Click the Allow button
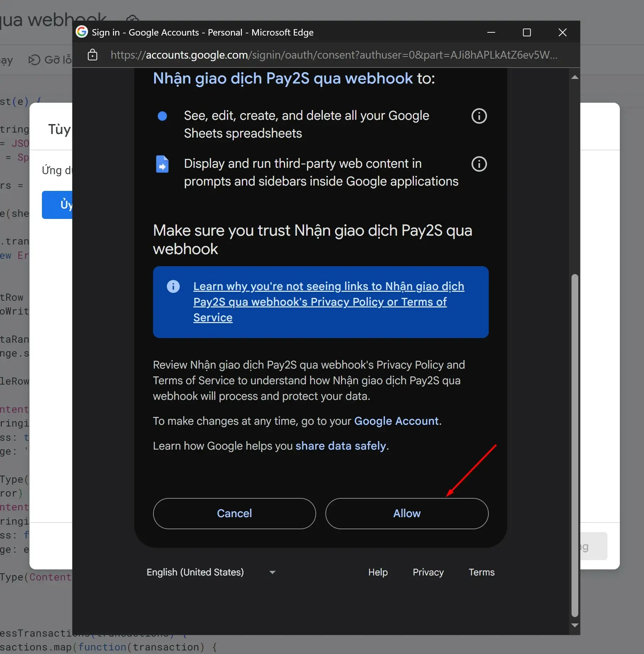644x654 pixels. 407,513
